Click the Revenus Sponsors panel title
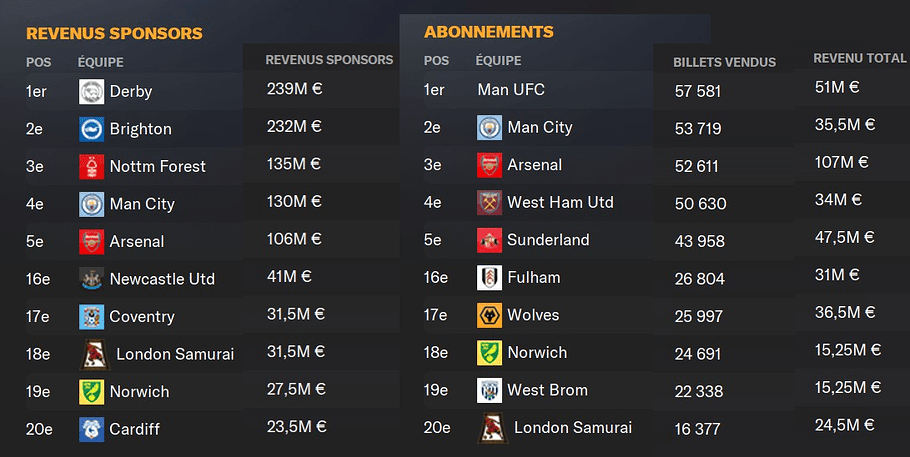The width and height of the screenshot is (910, 457). click(114, 34)
